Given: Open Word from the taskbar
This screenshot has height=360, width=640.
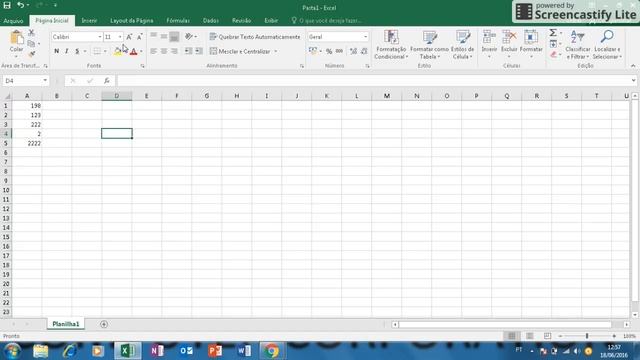Looking at the screenshot, I should pyautogui.click(x=244, y=351).
